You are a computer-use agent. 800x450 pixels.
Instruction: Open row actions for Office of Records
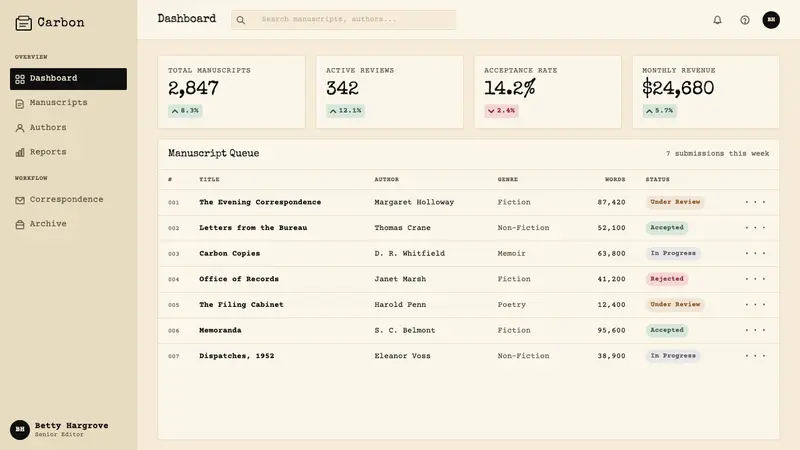[755, 279]
